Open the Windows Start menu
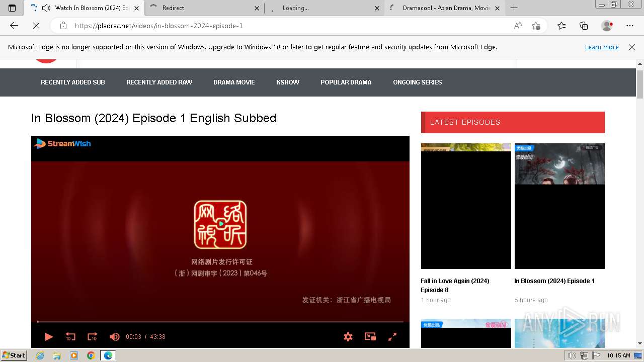Screen dimensions: 644x362 (x=14, y=355)
